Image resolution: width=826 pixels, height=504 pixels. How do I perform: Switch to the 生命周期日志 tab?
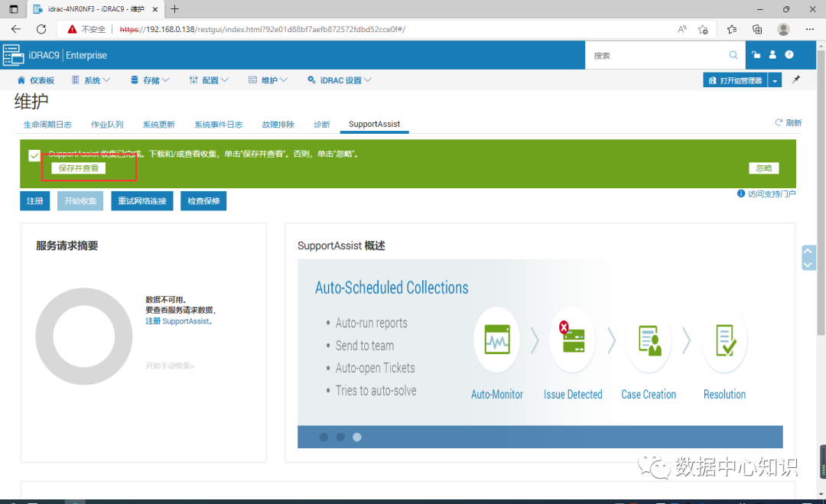point(47,125)
